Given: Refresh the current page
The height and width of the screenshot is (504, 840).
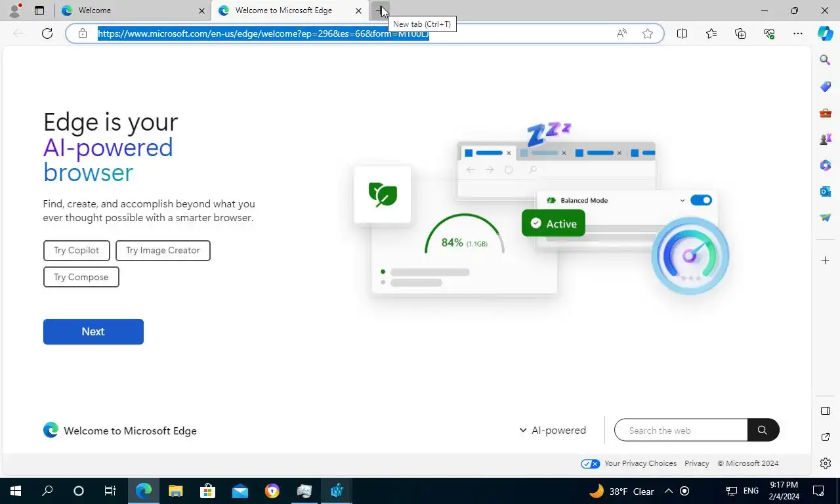Looking at the screenshot, I should [47, 33].
